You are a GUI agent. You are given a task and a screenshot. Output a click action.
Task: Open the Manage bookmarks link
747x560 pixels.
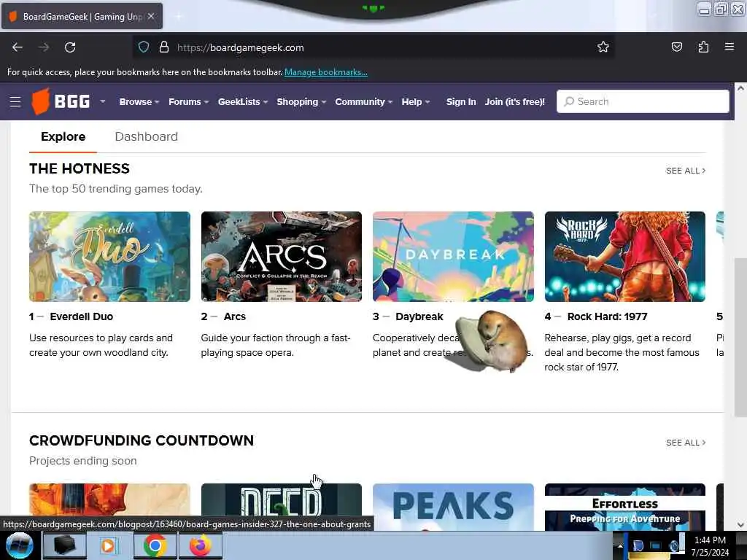point(326,72)
